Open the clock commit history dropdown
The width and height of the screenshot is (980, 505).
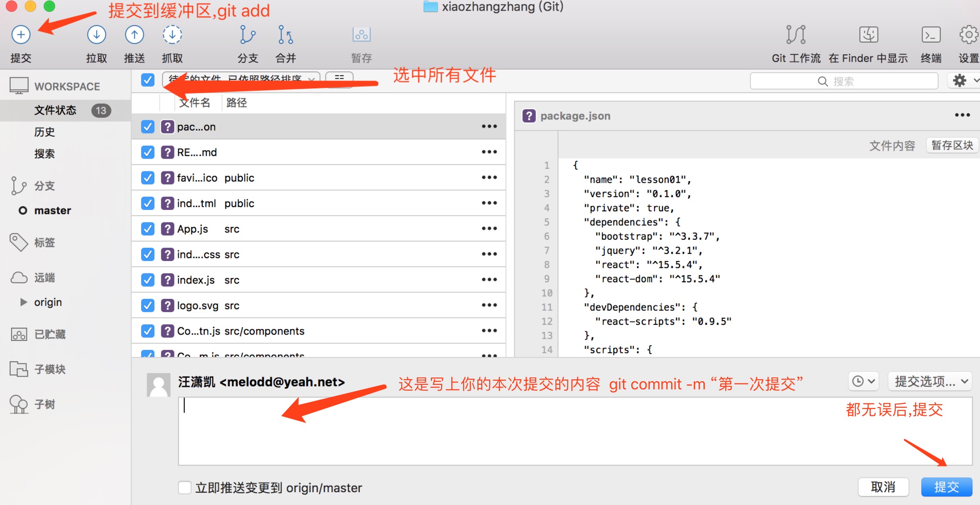point(863,381)
